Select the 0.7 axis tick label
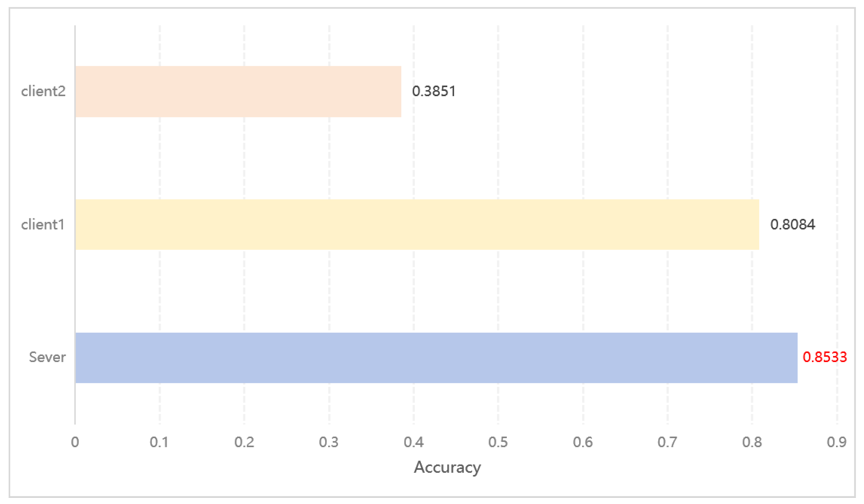This screenshot has height=504, width=864. pos(667,442)
